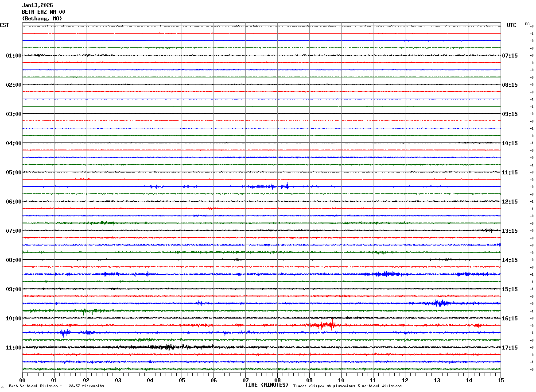Click minute '15' on the time axis

[x=501, y=380]
